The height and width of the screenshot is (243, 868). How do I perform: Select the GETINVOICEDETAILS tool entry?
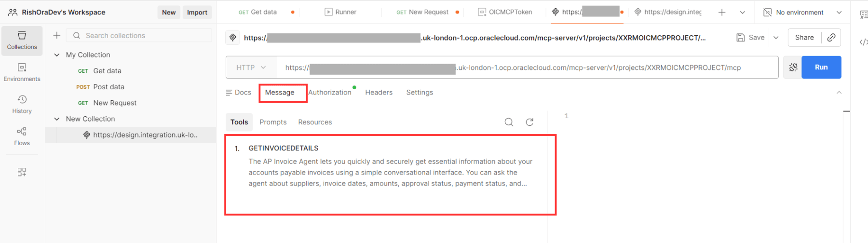[284, 148]
